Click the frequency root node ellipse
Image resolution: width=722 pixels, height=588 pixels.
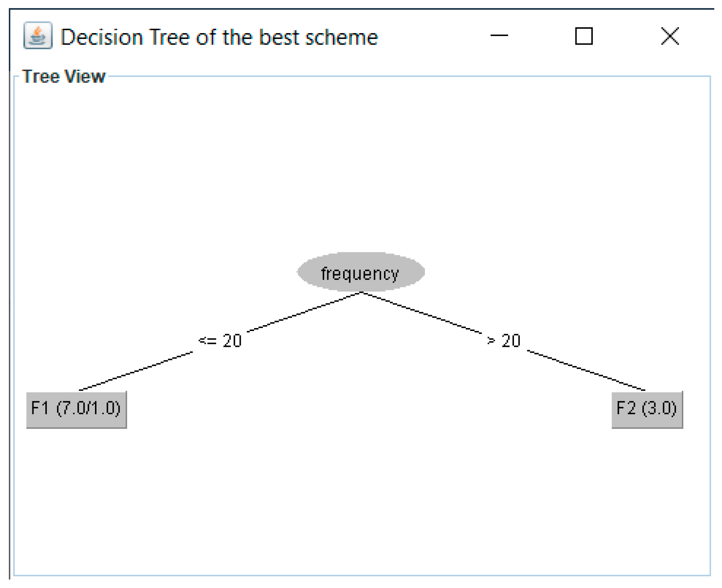pos(360,272)
